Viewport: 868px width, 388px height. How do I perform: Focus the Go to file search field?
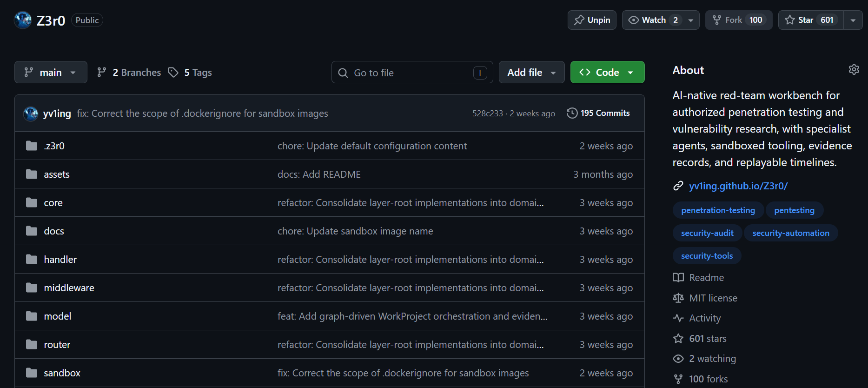click(412, 72)
